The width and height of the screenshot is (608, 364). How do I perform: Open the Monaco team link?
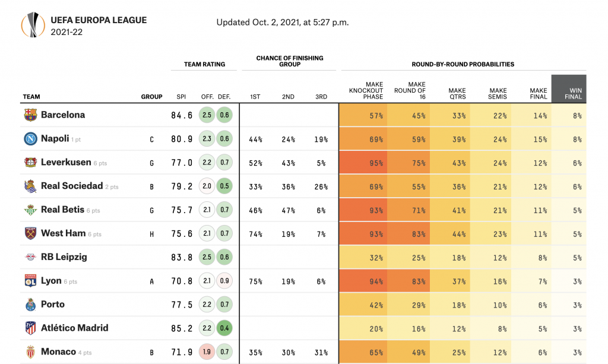click(x=58, y=352)
